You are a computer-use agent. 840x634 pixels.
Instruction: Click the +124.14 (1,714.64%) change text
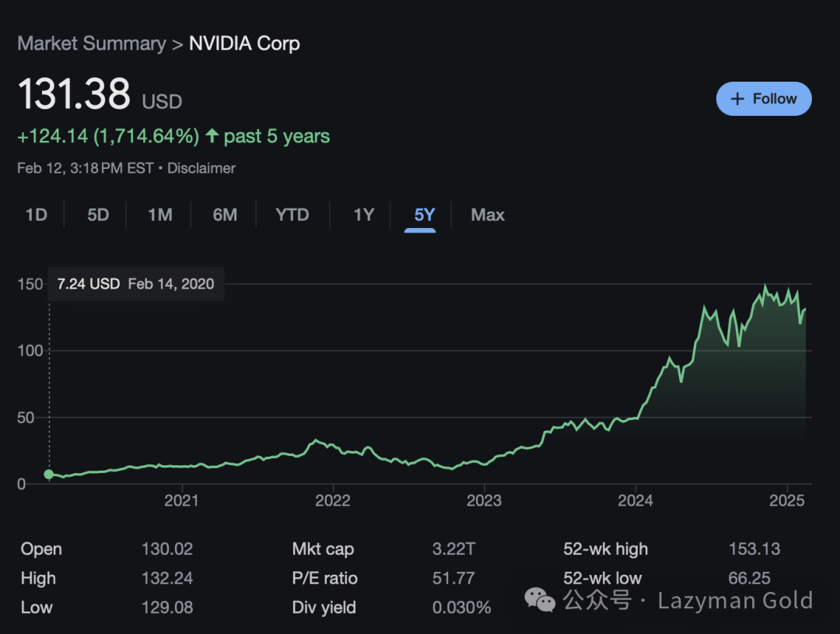click(108, 136)
